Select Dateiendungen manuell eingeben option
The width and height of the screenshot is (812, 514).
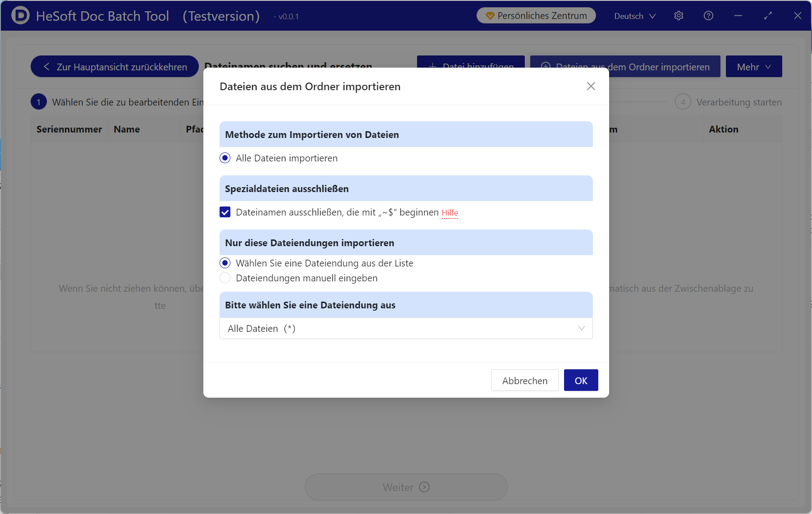[225, 278]
